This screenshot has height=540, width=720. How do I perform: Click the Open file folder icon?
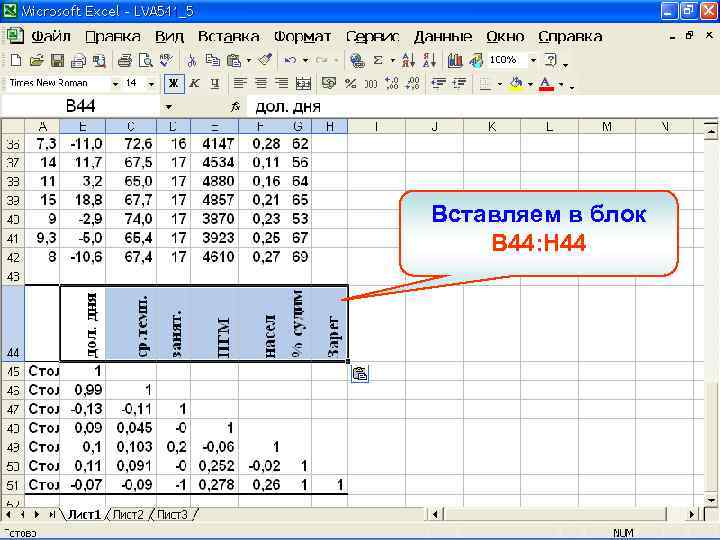(x=36, y=60)
